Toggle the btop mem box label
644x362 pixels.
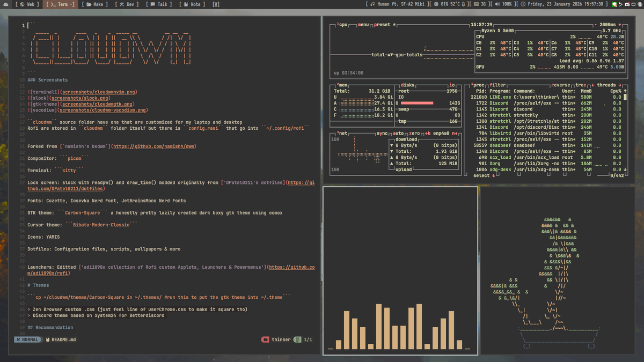pos(342,85)
